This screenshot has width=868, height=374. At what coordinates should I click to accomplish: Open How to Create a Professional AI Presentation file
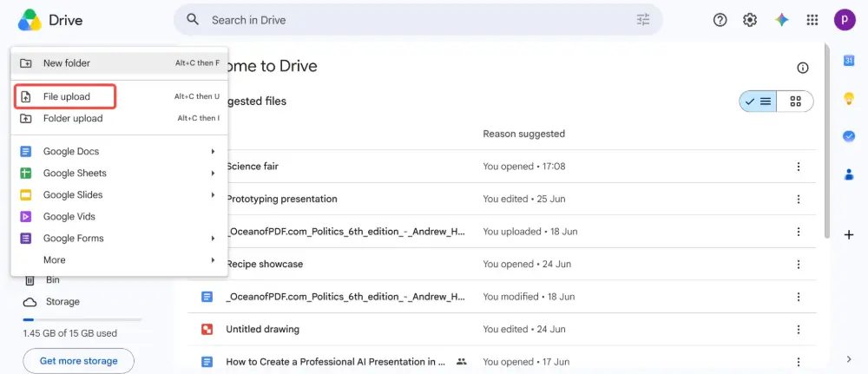click(335, 363)
